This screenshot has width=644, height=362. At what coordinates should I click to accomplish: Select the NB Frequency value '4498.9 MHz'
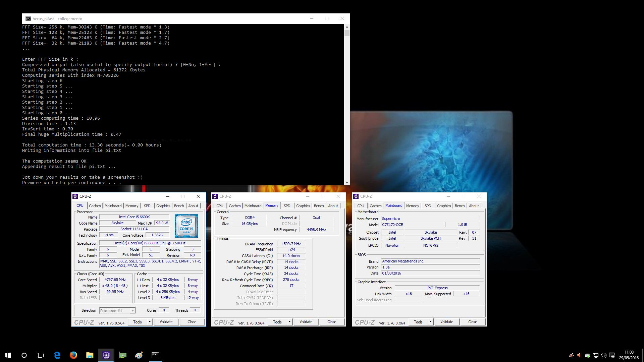point(316,230)
